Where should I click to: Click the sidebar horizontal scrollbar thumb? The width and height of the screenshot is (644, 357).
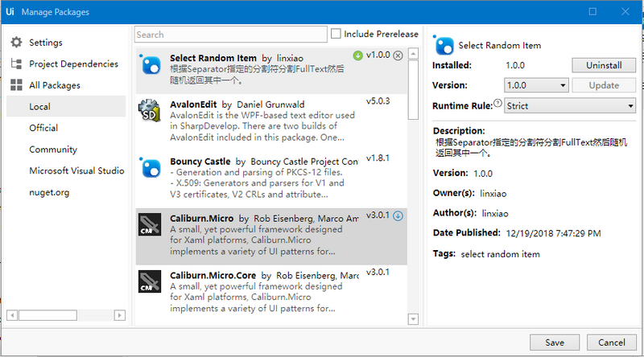[47, 315]
